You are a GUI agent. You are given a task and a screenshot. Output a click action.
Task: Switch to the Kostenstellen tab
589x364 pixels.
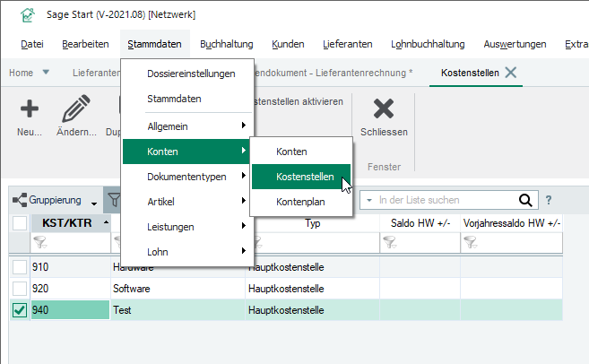pos(470,73)
